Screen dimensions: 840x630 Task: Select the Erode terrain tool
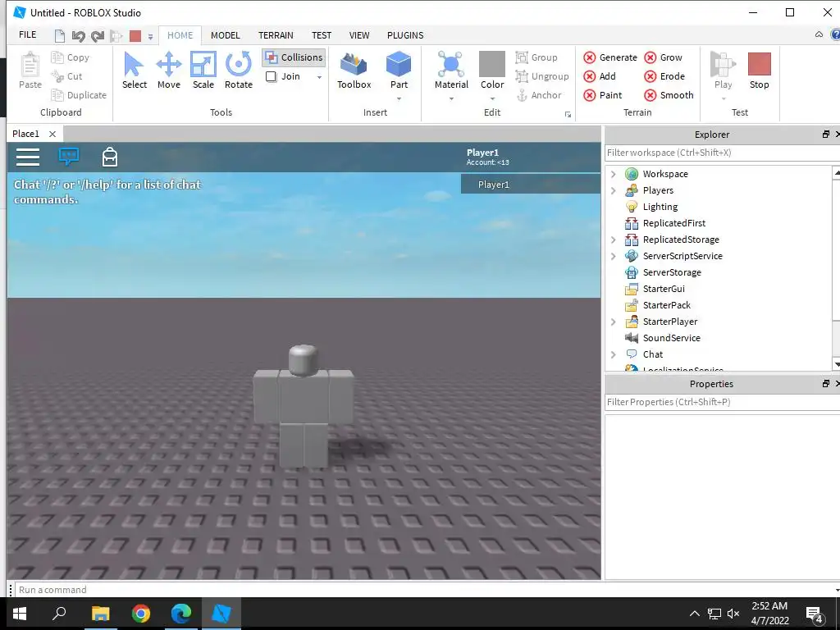(664, 76)
